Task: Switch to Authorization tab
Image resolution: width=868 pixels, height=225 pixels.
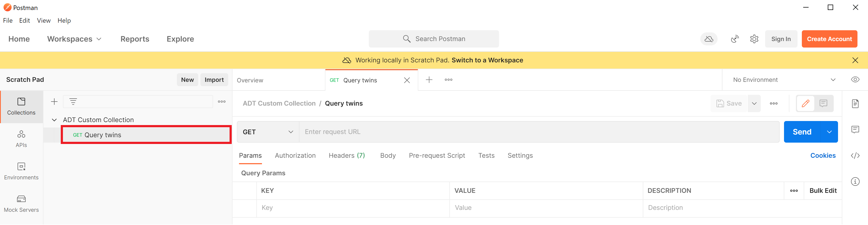Action: click(295, 156)
